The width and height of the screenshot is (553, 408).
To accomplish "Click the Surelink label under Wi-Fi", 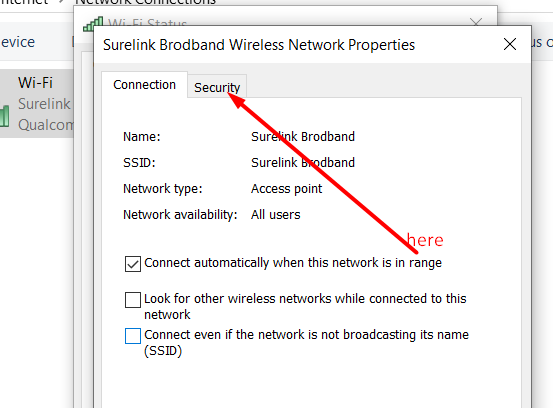I will pos(44,104).
